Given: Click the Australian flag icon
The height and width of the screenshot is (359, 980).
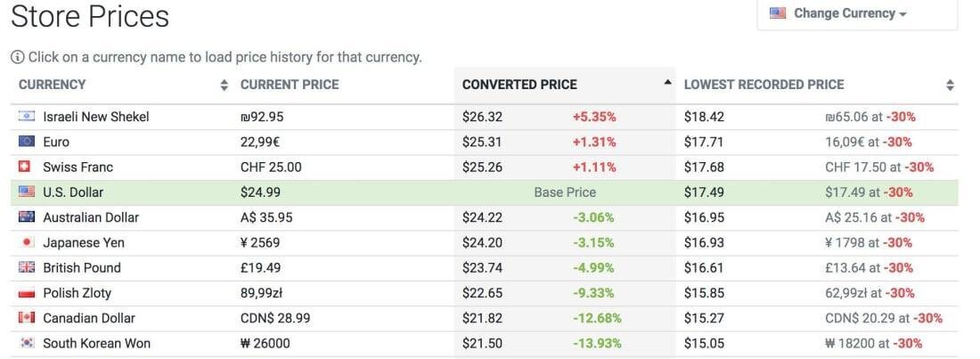Looking at the screenshot, I should pyautogui.click(x=26, y=217).
